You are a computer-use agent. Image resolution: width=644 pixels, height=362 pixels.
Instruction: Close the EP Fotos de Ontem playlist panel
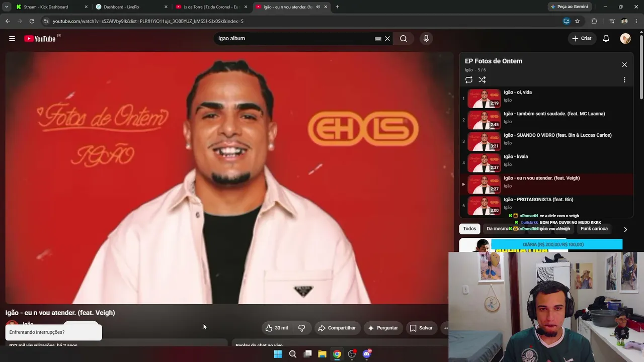(624, 65)
